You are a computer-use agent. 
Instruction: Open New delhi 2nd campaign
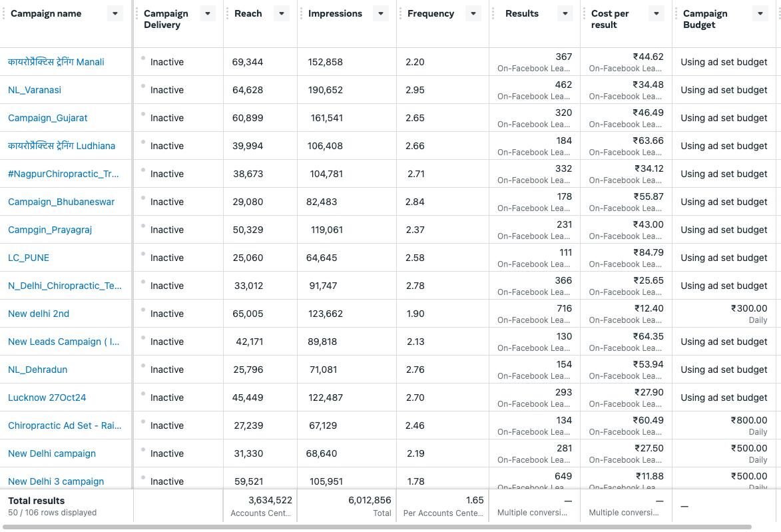(39, 314)
